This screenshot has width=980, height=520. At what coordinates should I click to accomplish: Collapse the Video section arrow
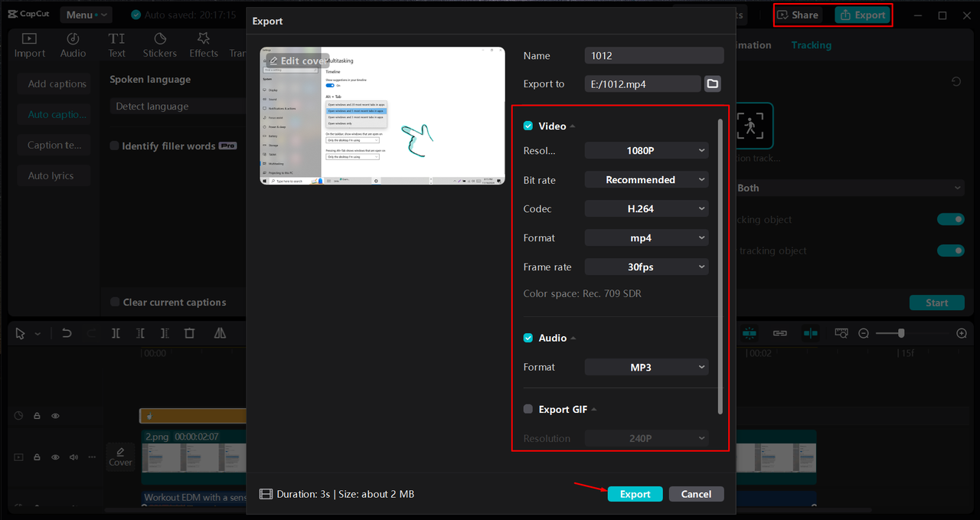point(573,126)
